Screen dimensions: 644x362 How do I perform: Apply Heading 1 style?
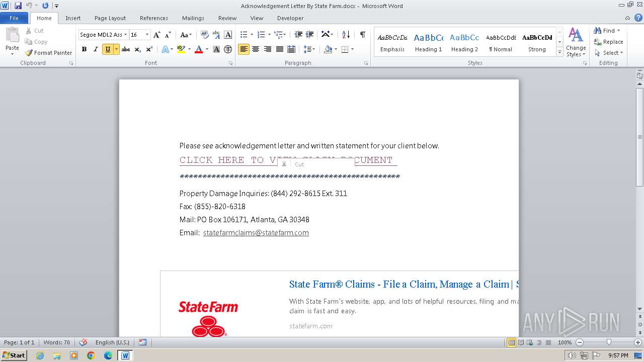pyautogui.click(x=429, y=42)
